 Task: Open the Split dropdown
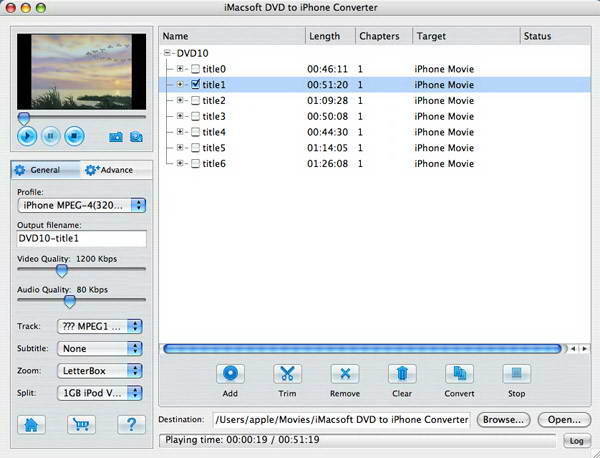pos(99,393)
